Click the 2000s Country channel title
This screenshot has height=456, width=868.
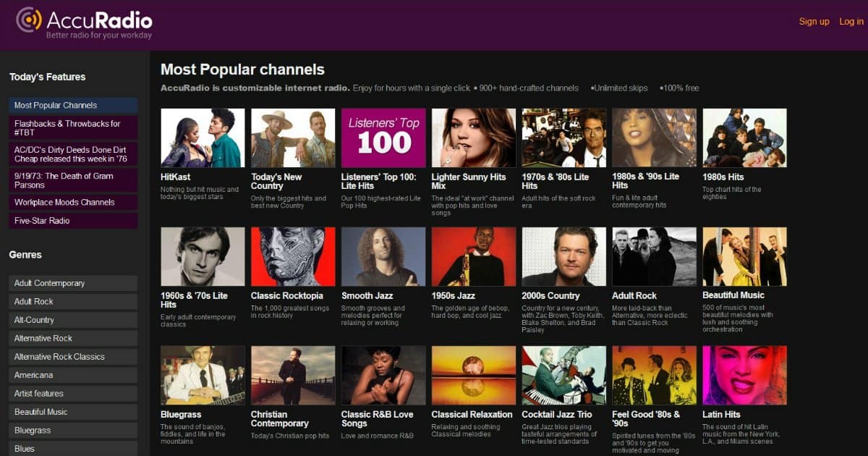pos(550,296)
